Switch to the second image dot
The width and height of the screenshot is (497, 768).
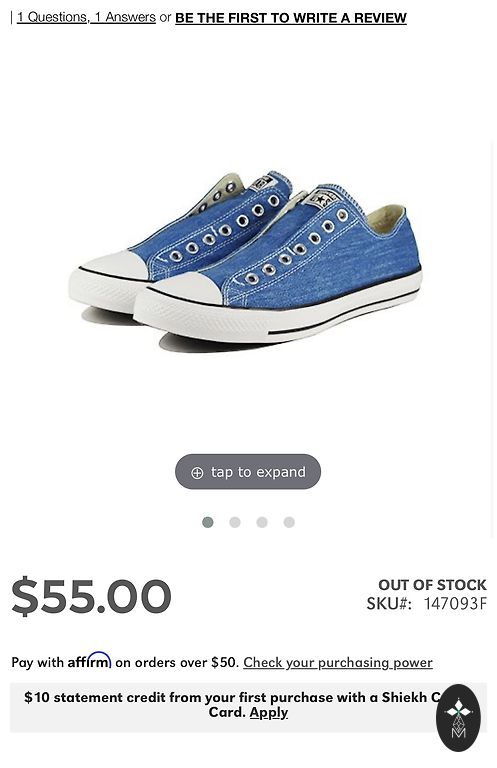click(x=235, y=522)
